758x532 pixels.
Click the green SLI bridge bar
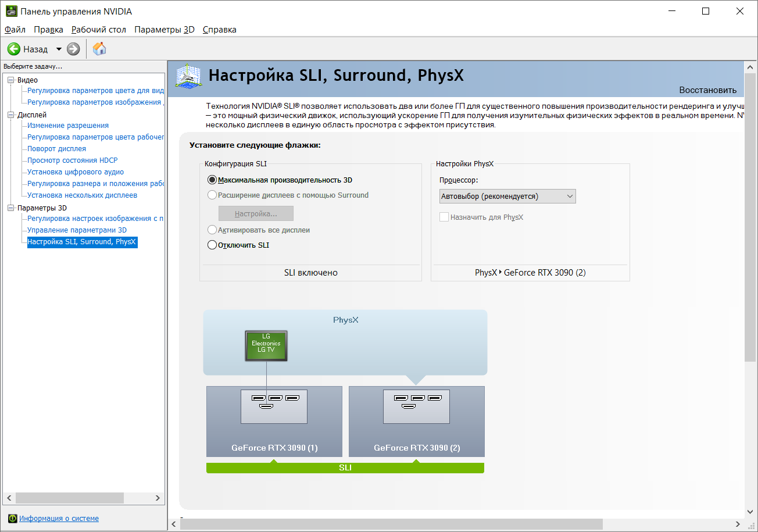(x=345, y=467)
